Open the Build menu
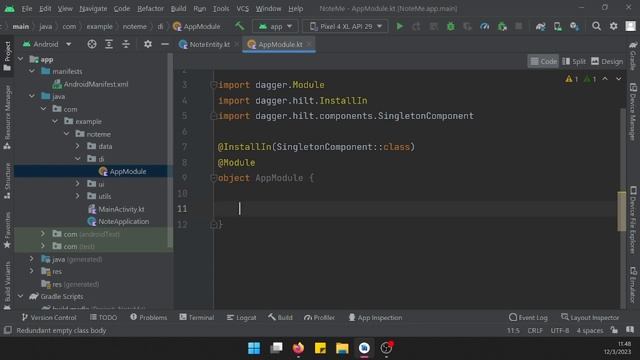640x360 pixels. (178, 9)
